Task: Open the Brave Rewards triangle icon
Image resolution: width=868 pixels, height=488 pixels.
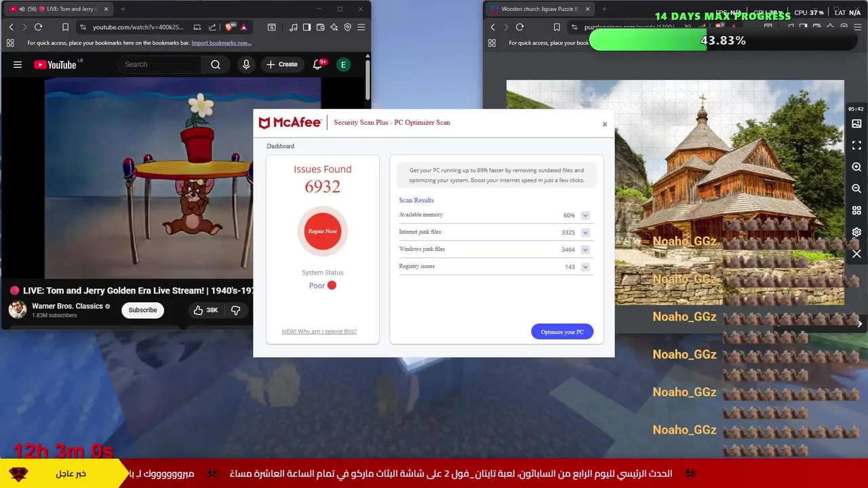Action: pos(243,27)
